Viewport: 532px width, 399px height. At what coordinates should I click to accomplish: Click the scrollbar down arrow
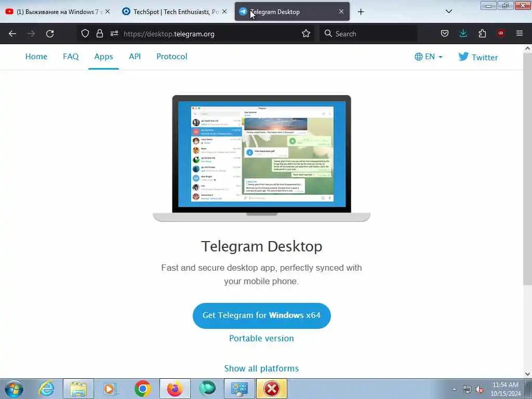[x=527, y=374]
